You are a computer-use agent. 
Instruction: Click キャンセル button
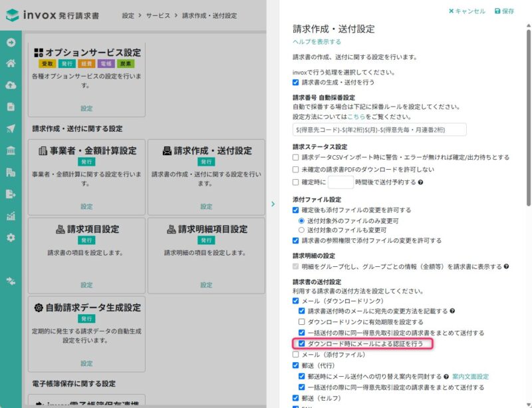tap(467, 11)
